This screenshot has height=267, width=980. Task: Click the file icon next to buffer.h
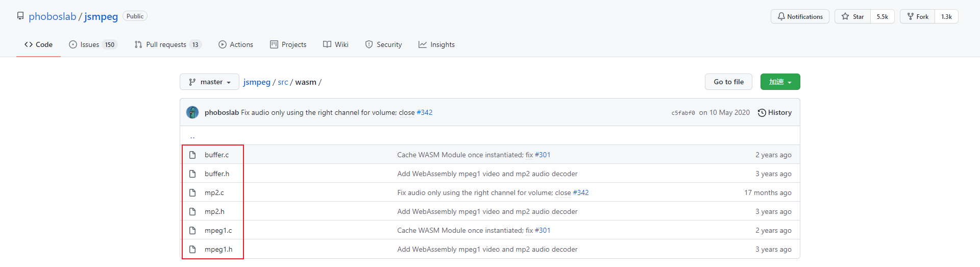point(192,174)
